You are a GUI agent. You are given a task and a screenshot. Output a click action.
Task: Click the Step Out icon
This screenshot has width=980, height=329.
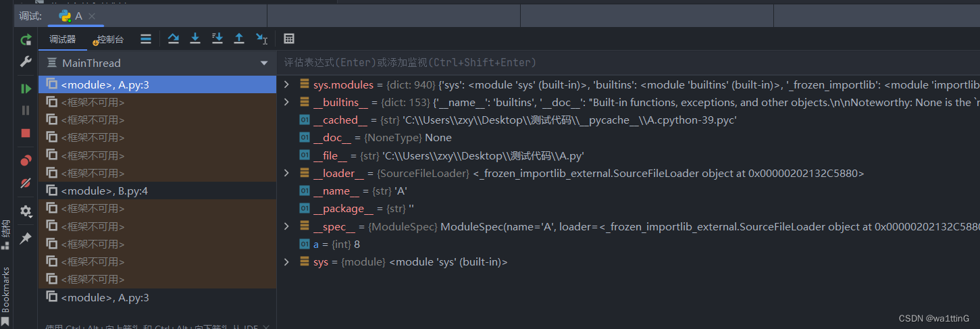[x=239, y=39]
